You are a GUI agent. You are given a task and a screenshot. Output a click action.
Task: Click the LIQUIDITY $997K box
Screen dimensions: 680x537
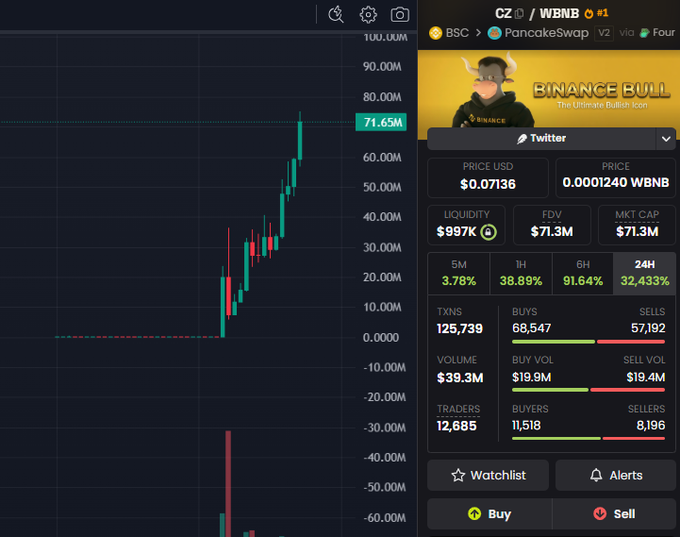pos(466,225)
